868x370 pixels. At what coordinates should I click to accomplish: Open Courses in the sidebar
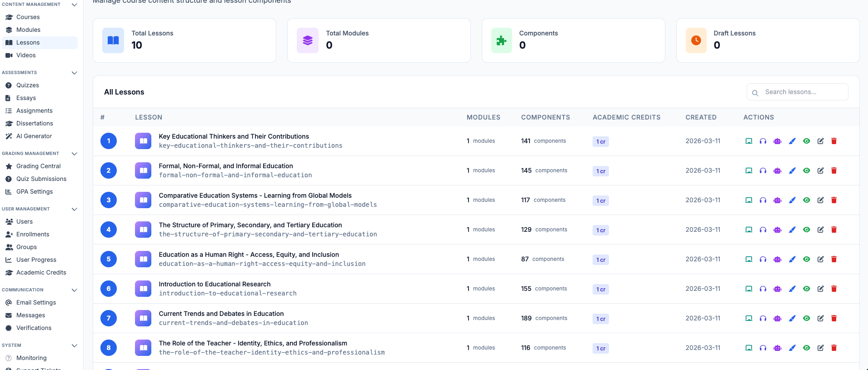pyautogui.click(x=40, y=17)
